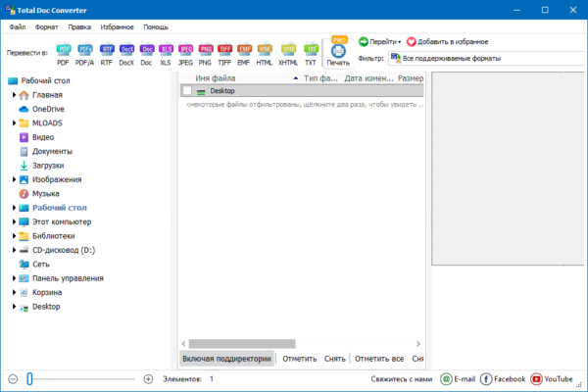Click the horizontal scrollbar thumb

click(x=242, y=344)
